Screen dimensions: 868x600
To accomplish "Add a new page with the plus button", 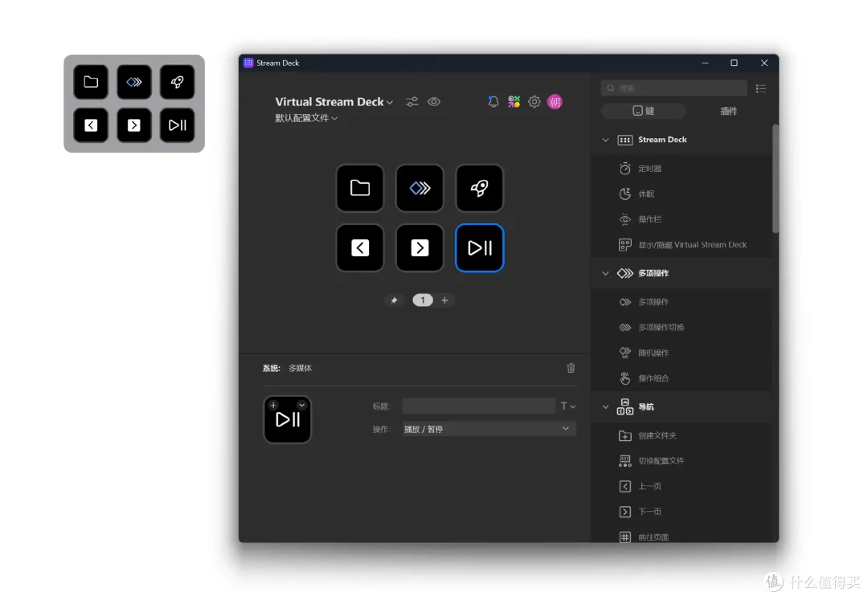I will click(x=444, y=300).
